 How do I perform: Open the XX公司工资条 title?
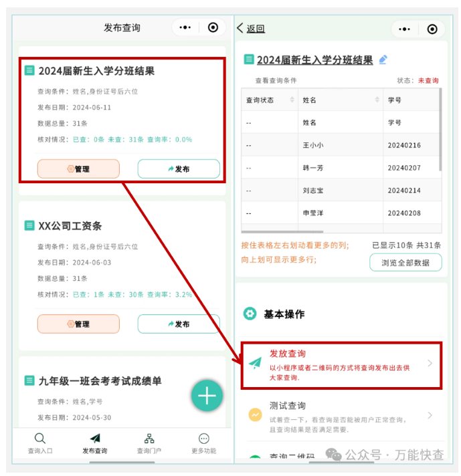70,226
